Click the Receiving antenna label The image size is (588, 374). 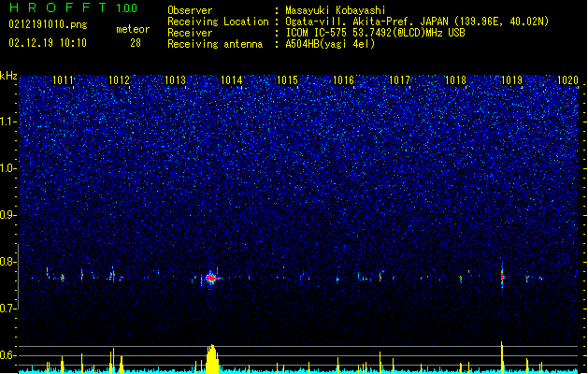[215, 44]
